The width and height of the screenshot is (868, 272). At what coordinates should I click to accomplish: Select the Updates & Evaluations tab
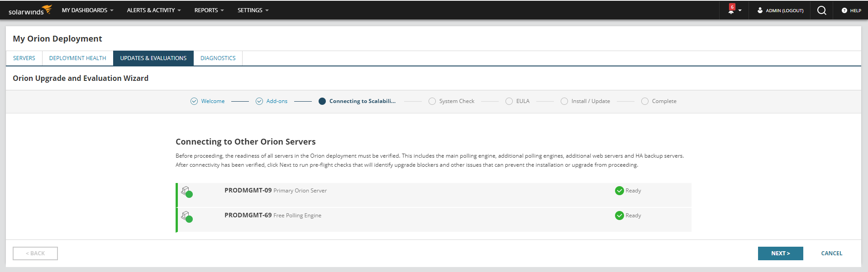pyautogui.click(x=153, y=58)
